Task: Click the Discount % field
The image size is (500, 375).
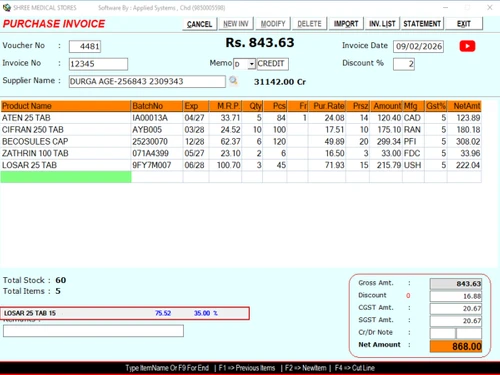Action: [x=404, y=64]
